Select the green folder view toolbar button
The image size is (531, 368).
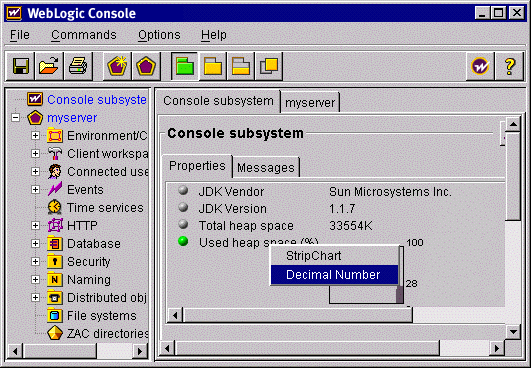[185, 66]
